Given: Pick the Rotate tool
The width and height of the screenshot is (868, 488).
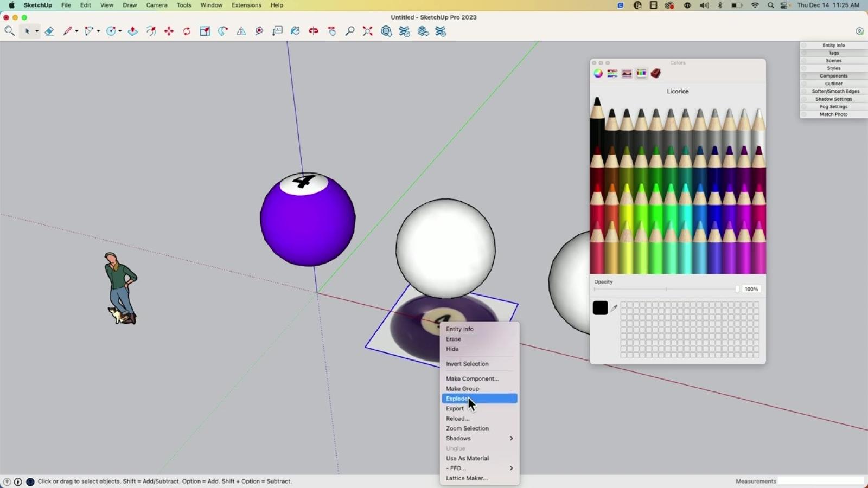Looking at the screenshot, I should [x=187, y=31].
